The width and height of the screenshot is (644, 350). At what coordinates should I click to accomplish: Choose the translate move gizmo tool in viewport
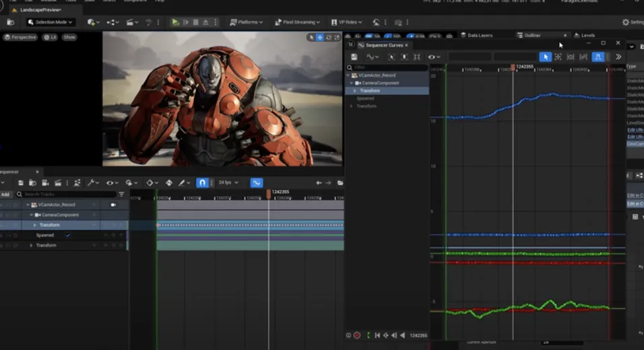320,37
